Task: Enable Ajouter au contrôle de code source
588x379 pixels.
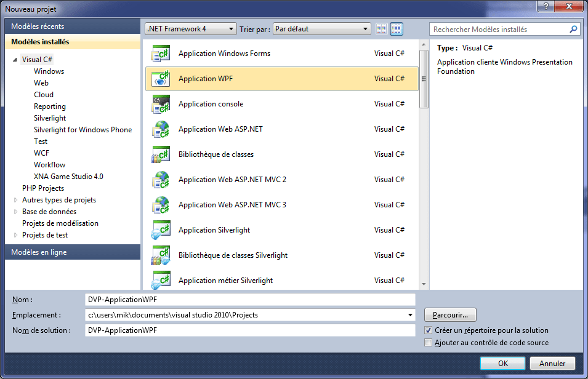Action: tap(428, 343)
